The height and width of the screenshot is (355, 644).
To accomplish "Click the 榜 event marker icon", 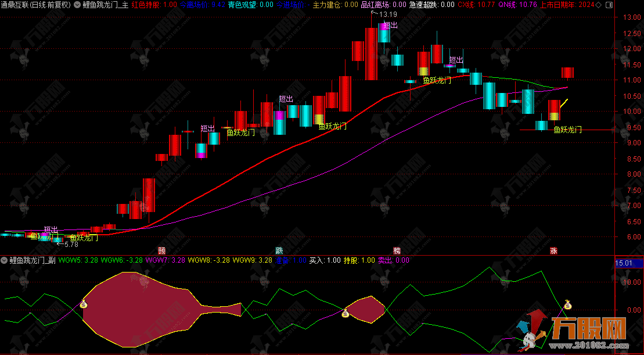I will pos(397,250).
